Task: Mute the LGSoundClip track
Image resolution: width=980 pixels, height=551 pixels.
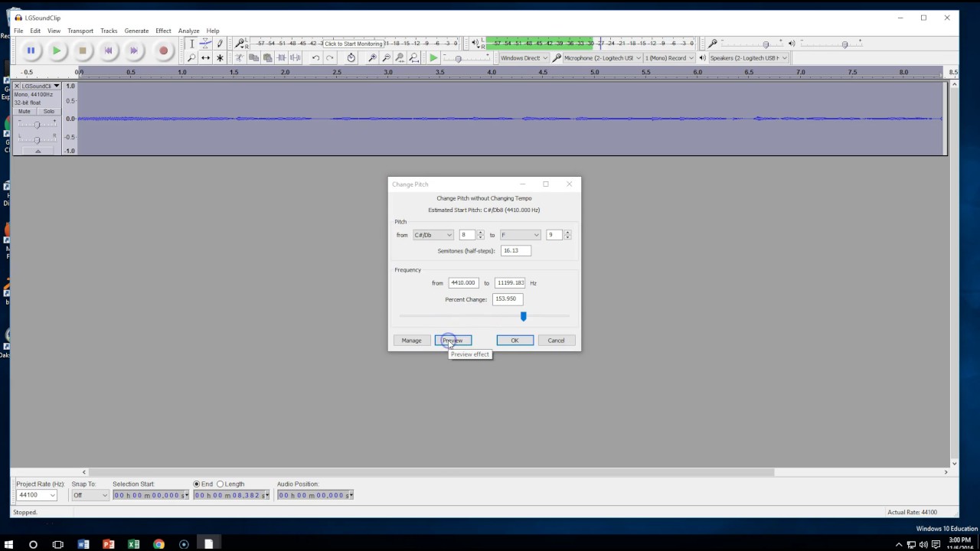Action: tap(24, 111)
